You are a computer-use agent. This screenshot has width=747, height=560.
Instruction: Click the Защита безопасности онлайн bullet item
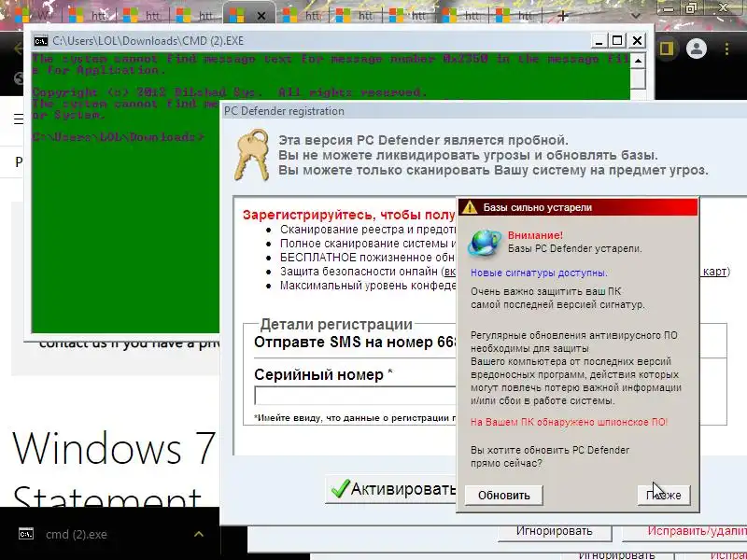(368, 272)
